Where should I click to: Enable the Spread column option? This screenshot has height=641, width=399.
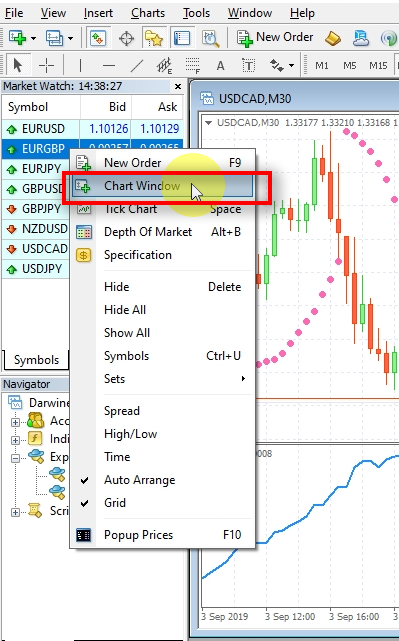click(x=163, y=411)
